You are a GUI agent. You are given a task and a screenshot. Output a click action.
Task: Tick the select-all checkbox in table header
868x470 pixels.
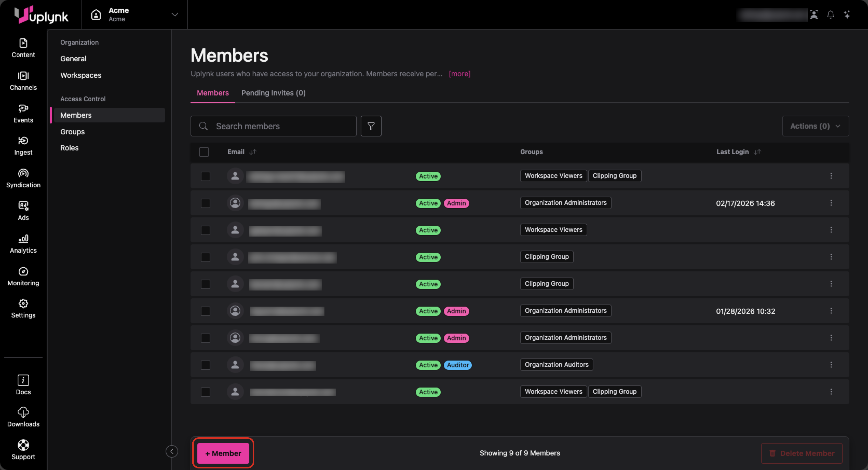pos(204,152)
